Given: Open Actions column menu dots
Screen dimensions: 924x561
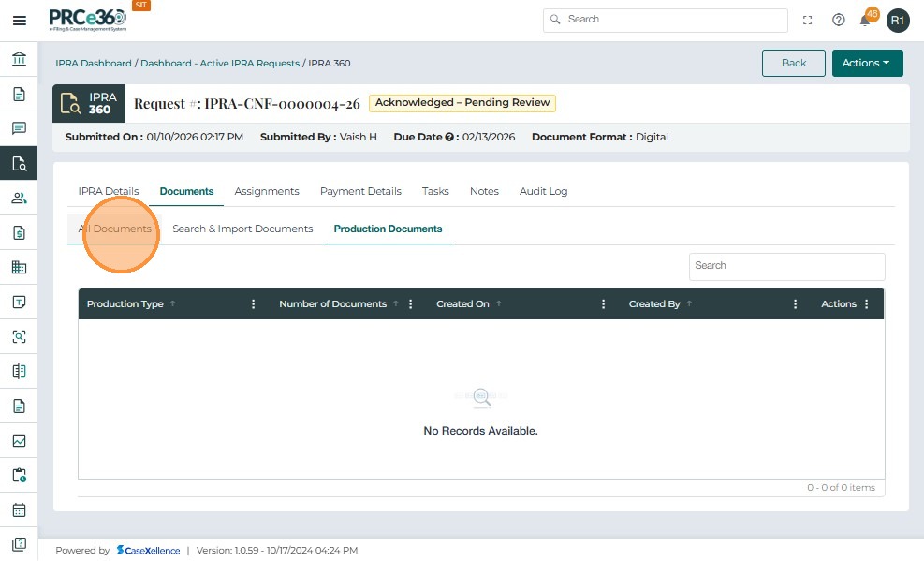Looking at the screenshot, I should click(x=866, y=304).
